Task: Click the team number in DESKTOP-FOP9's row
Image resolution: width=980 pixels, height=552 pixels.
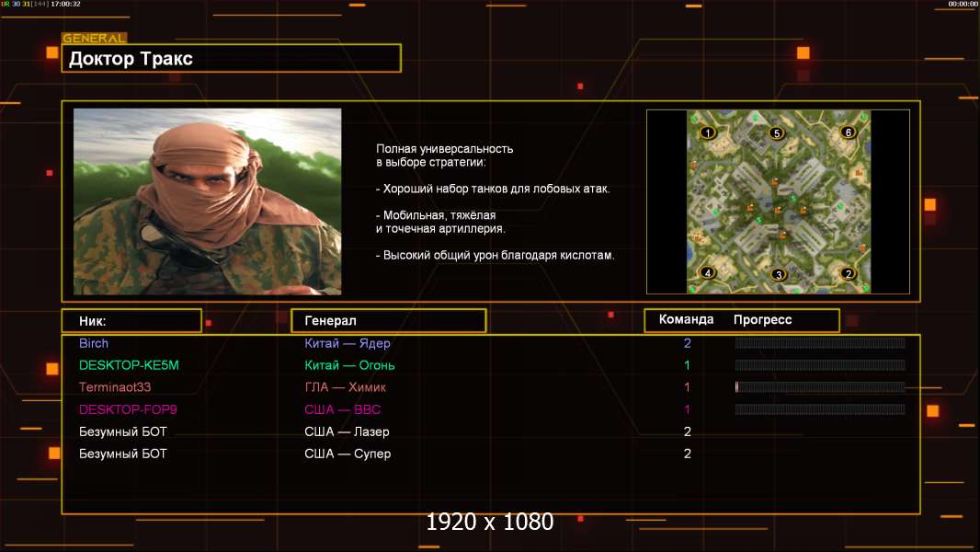Action: tap(688, 409)
